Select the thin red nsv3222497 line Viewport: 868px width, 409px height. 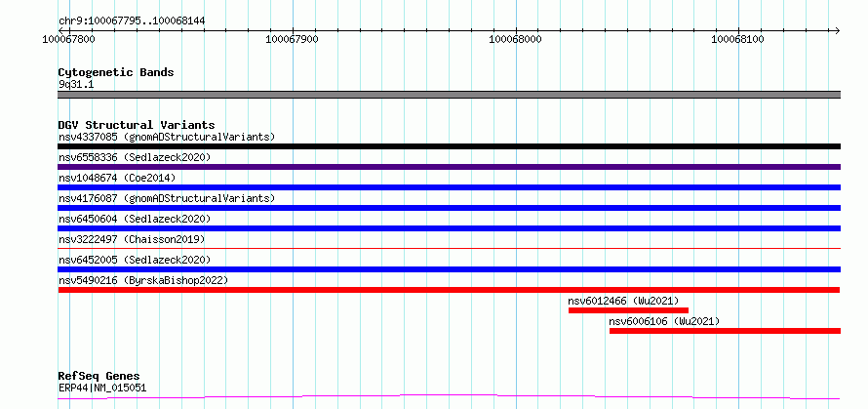click(449, 248)
